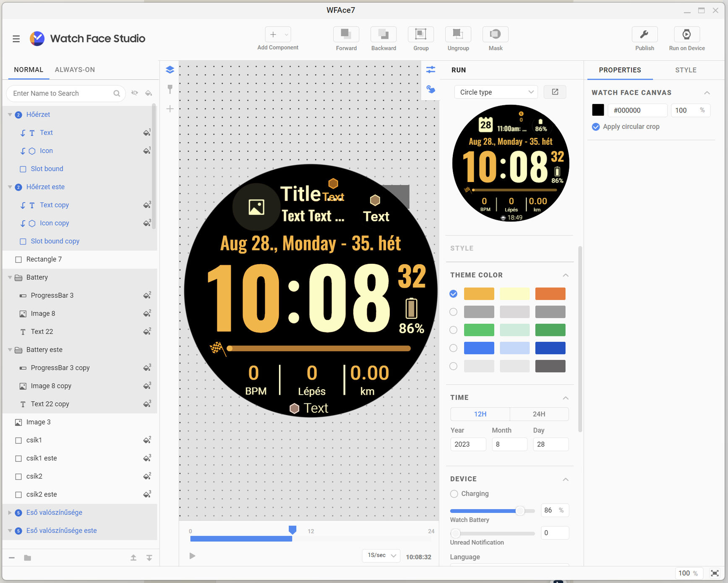Open the run settings sliders icon
Viewport: 728px width, 583px height.
[x=431, y=70]
